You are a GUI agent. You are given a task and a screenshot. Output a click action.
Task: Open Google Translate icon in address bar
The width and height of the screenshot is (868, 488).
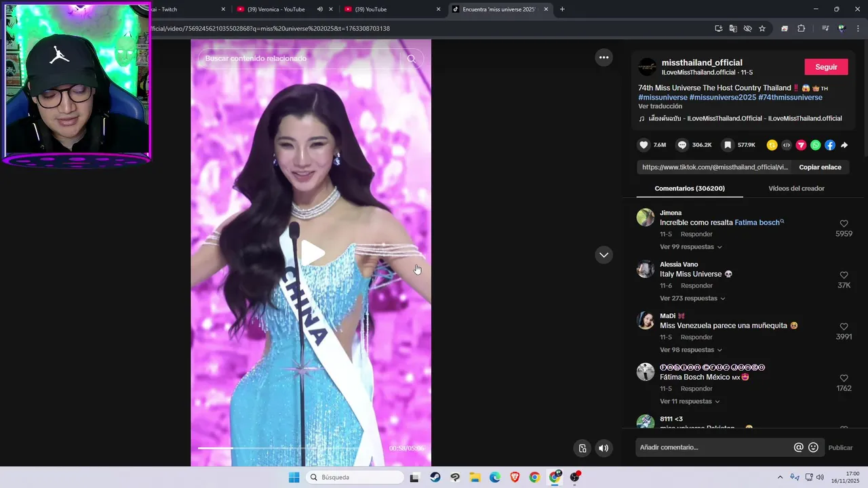pos(733,28)
